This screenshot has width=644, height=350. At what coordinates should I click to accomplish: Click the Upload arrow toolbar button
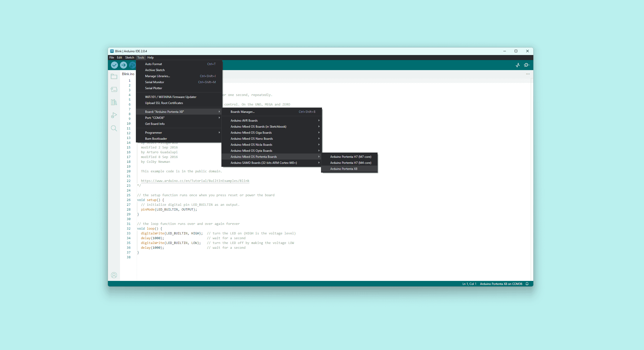(x=123, y=65)
